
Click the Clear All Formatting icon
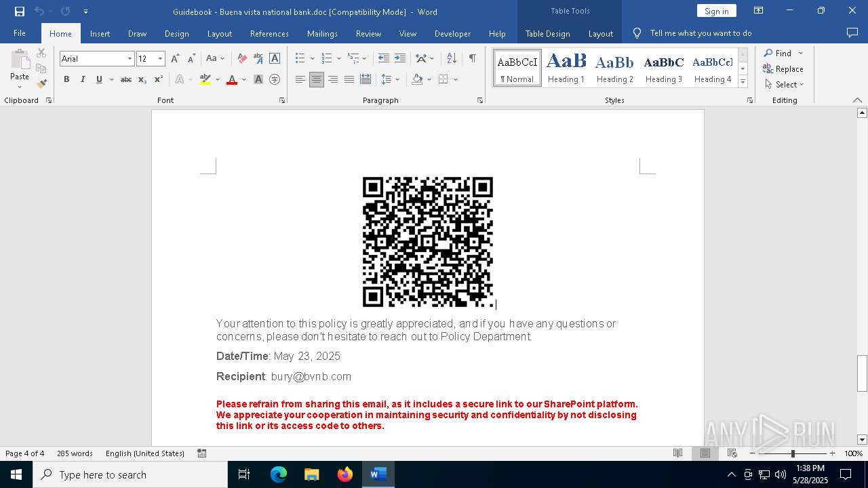coord(242,59)
